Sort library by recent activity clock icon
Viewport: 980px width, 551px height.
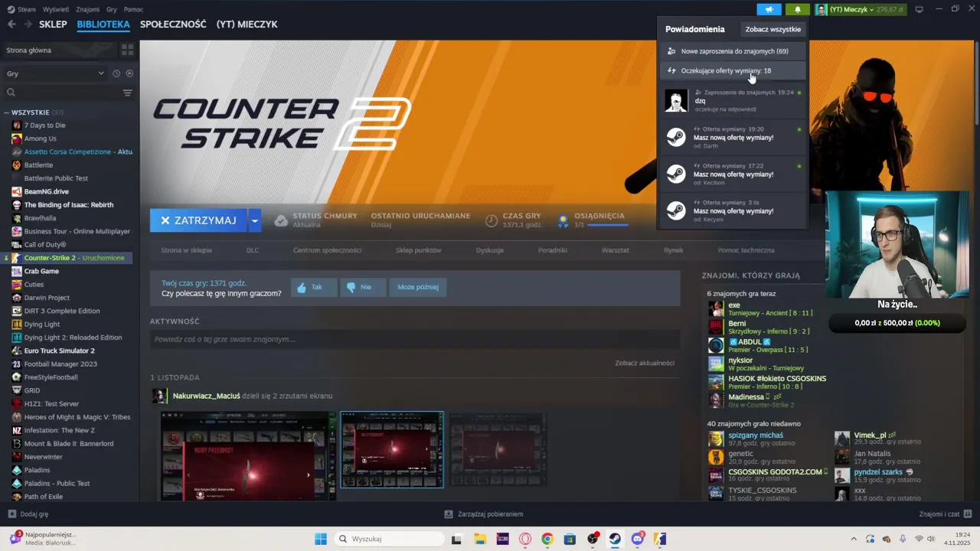coord(116,73)
